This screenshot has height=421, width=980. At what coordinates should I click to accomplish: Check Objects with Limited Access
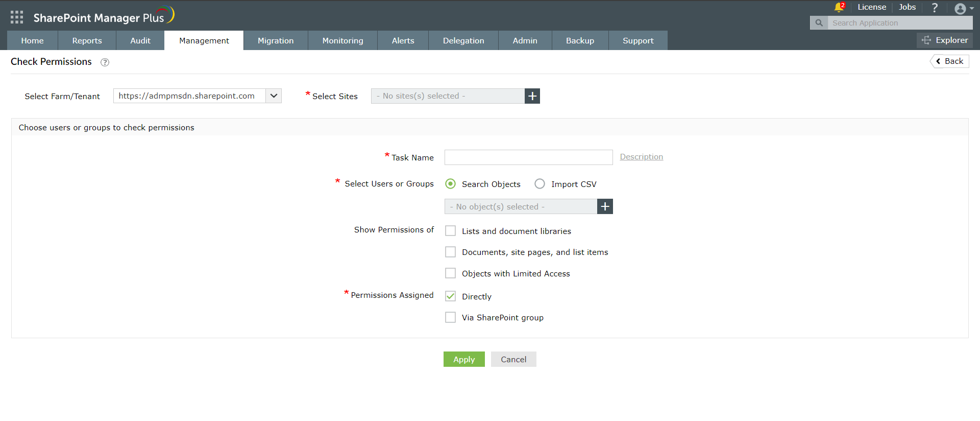(450, 273)
